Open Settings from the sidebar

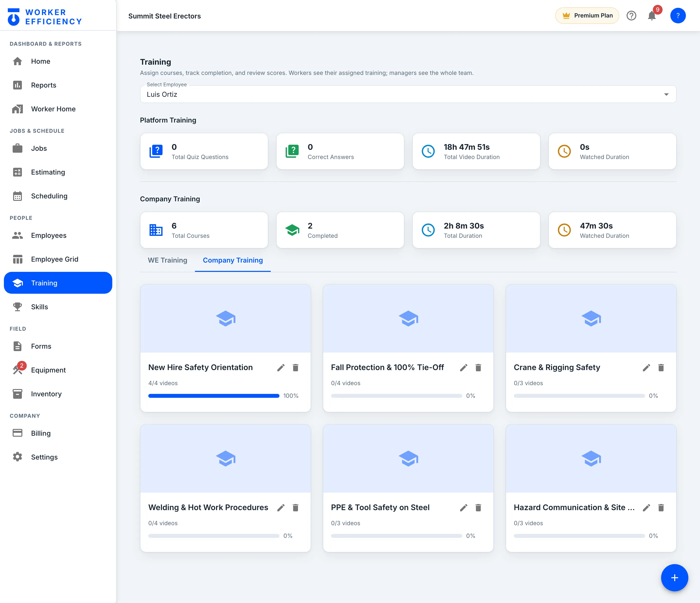coord(58,457)
